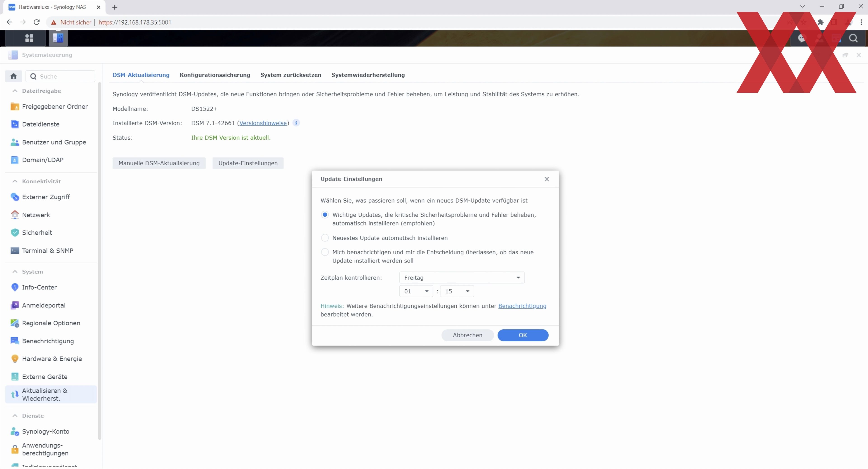Collapse the Konnektivität section
The width and height of the screenshot is (868, 469).
(15, 181)
